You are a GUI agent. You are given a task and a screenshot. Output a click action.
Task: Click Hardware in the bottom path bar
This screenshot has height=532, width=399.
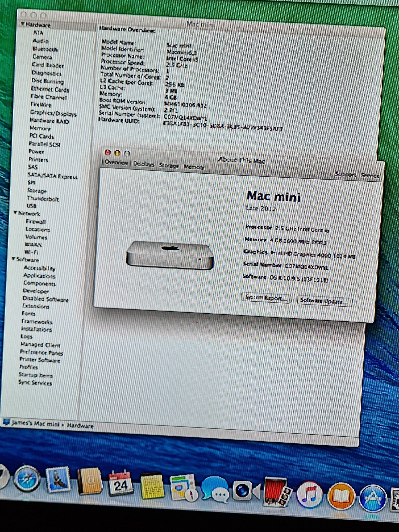80,426
